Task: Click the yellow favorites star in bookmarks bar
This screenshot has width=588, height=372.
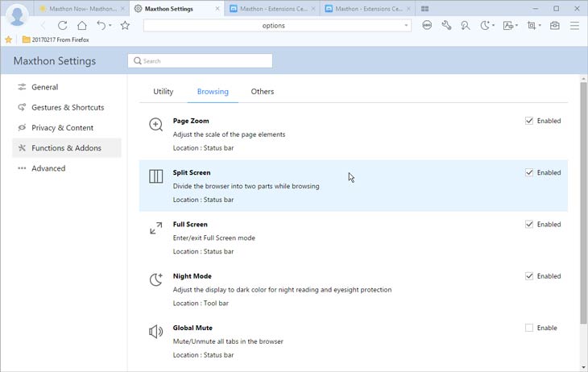Action: 9,39
